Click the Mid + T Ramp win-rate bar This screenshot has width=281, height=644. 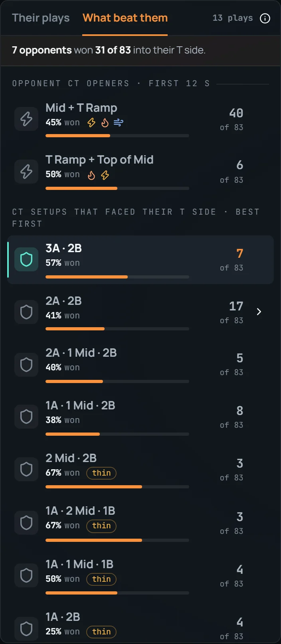point(117,136)
